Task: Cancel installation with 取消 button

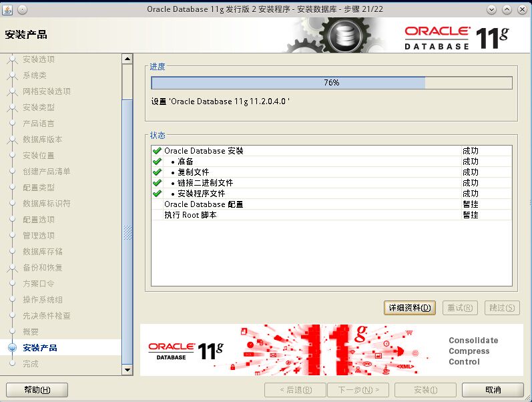Action: (493, 390)
